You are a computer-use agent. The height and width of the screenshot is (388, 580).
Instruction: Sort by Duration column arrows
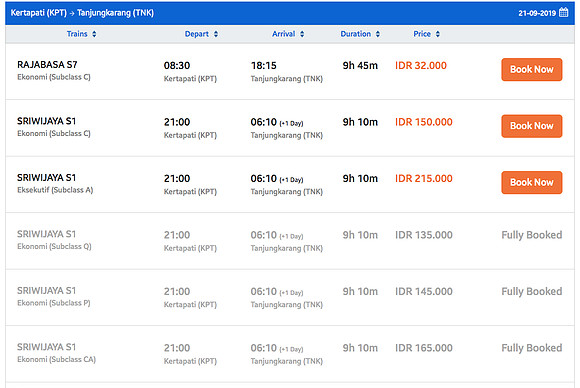tap(378, 34)
